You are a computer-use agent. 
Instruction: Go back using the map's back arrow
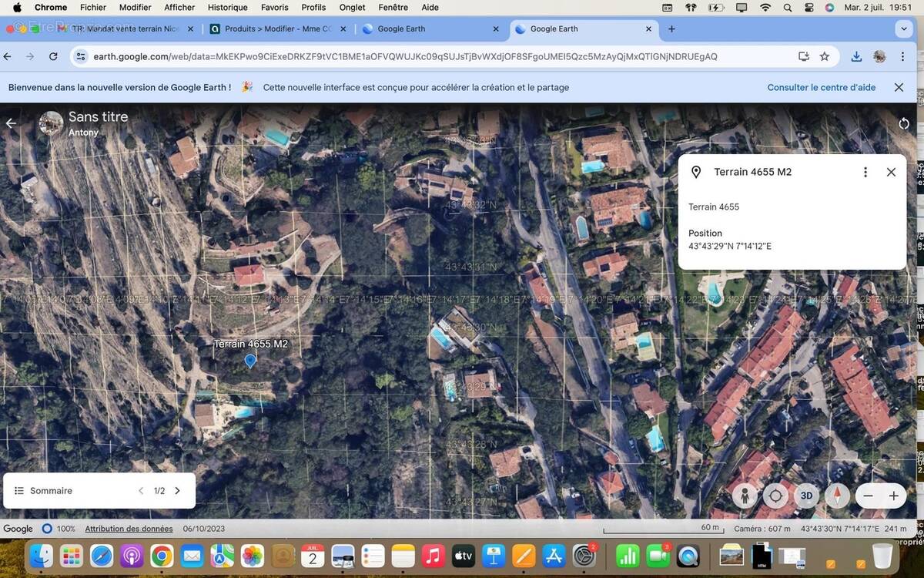click(11, 123)
